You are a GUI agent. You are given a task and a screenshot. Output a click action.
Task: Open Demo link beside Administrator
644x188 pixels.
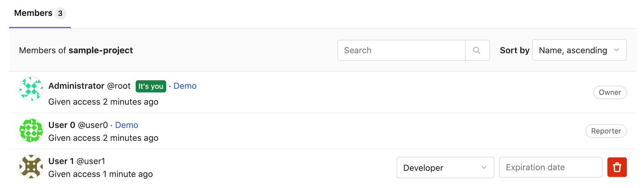pos(185,86)
